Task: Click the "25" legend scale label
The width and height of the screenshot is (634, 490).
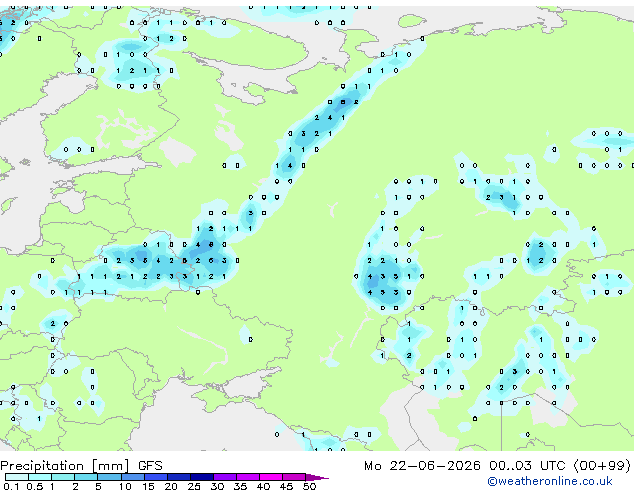Action: tap(194, 486)
